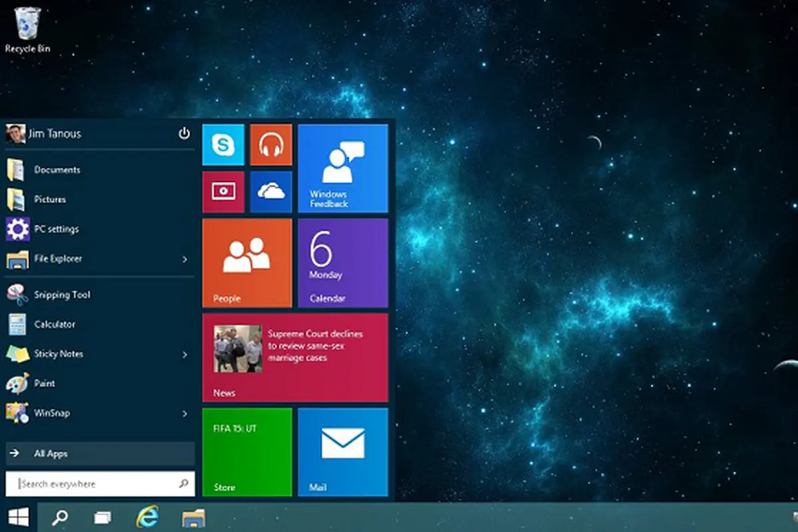
Task: Click the Documents label
Action: tap(57, 170)
